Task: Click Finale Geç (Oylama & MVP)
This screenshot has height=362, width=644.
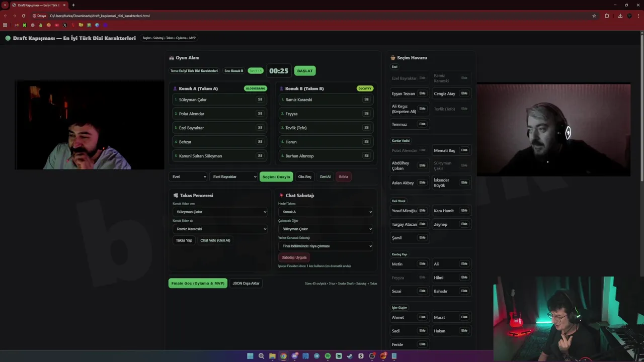Action: (x=198, y=283)
